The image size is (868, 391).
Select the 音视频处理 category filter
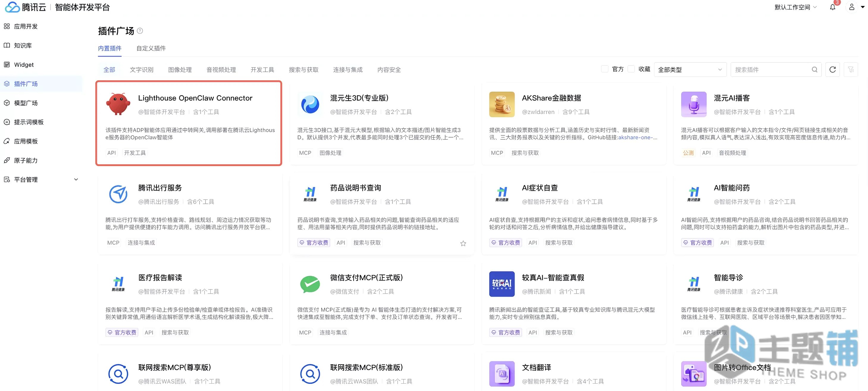pyautogui.click(x=221, y=69)
